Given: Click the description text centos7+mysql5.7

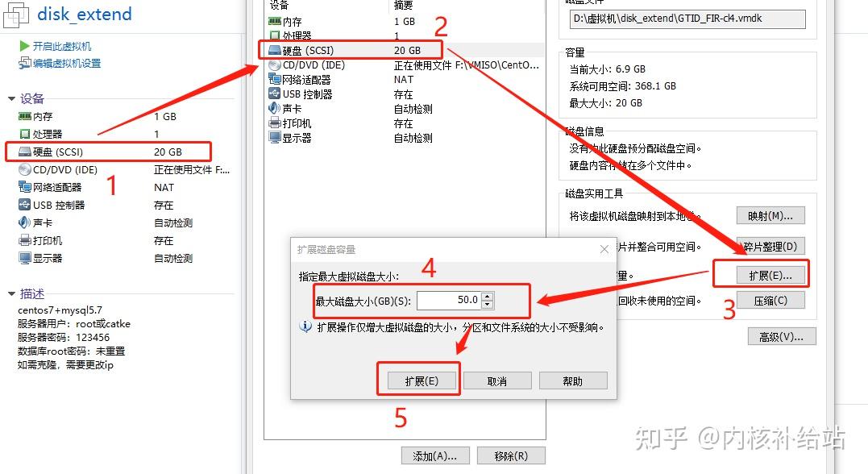Looking at the screenshot, I should (60, 310).
